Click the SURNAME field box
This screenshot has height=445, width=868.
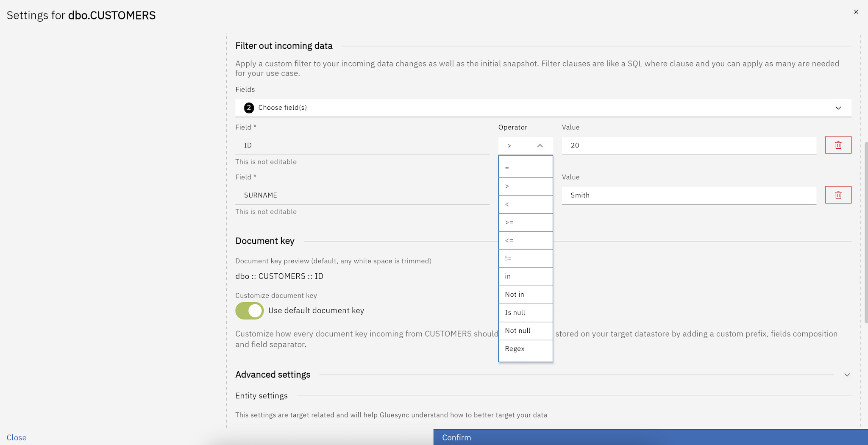pyautogui.click(x=362, y=195)
